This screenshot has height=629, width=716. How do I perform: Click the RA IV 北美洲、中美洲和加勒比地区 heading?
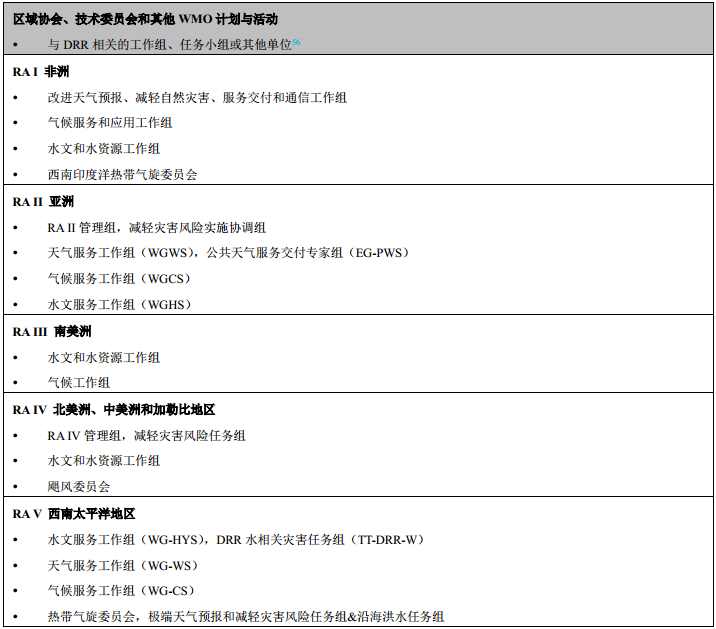click(x=114, y=410)
